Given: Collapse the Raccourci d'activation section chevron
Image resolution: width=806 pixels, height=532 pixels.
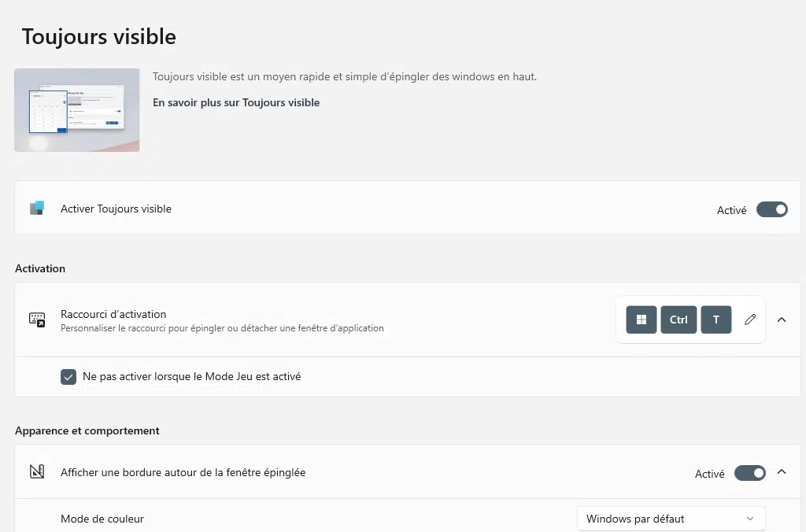Looking at the screenshot, I should click(782, 320).
